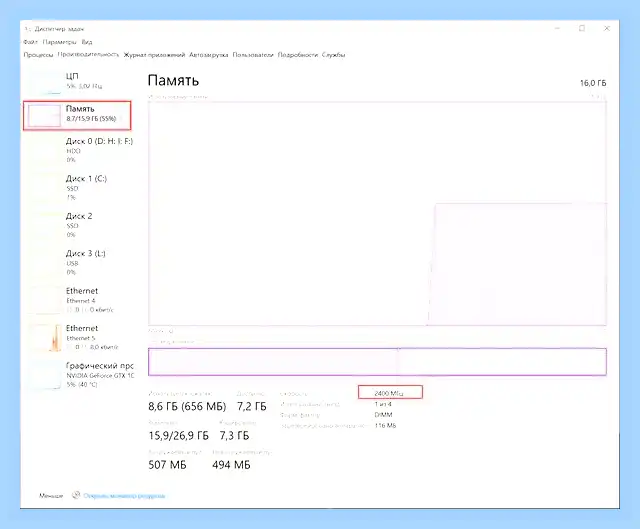Click the memory composition bar
640x529 pixels.
click(x=377, y=362)
